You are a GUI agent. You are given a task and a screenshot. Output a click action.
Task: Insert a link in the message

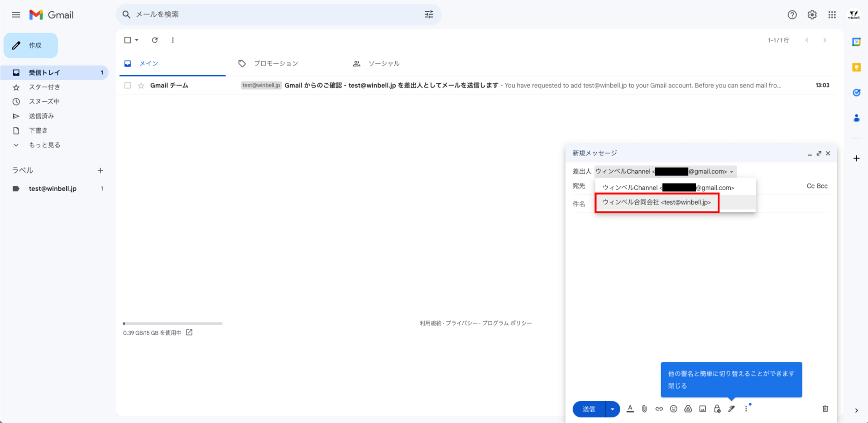[x=659, y=409]
